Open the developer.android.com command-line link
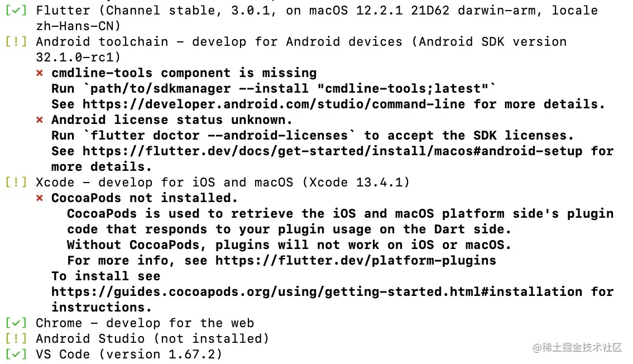633x364 pixels. click(x=274, y=104)
